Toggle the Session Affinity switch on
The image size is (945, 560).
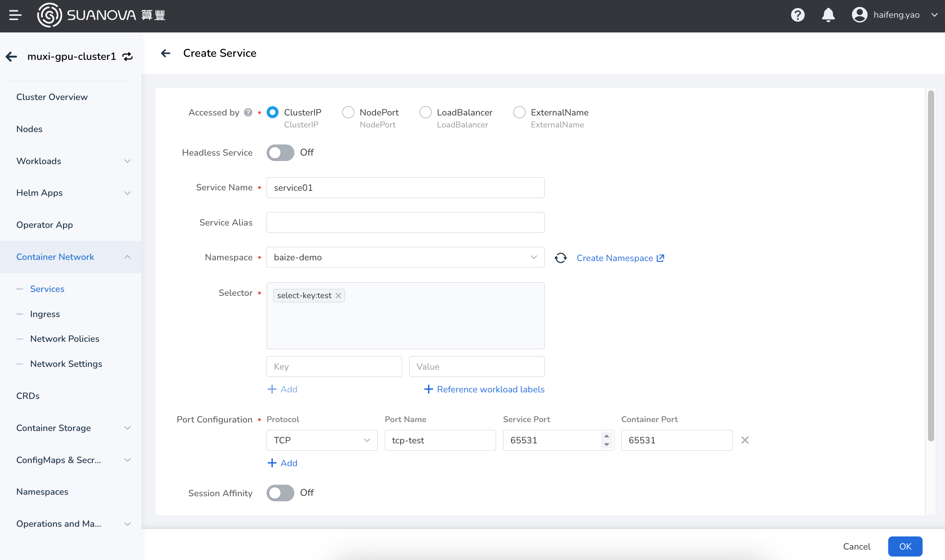pyautogui.click(x=279, y=493)
